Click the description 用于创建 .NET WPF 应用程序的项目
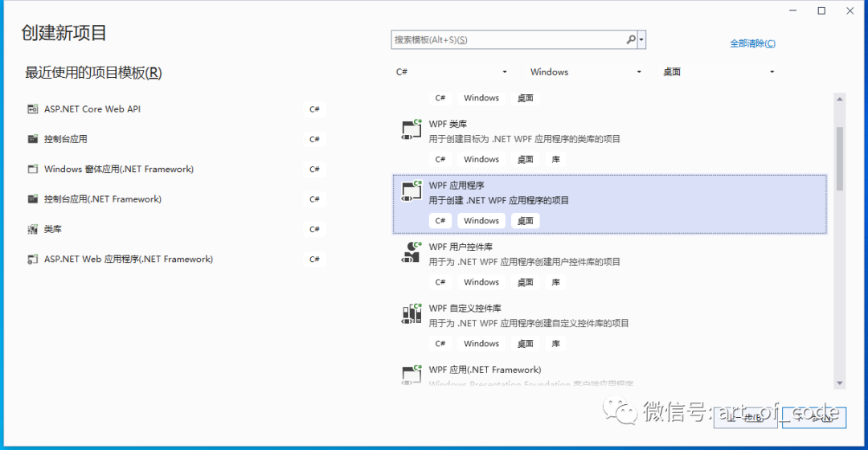The width and height of the screenshot is (868, 450). (x=499, y=200)
